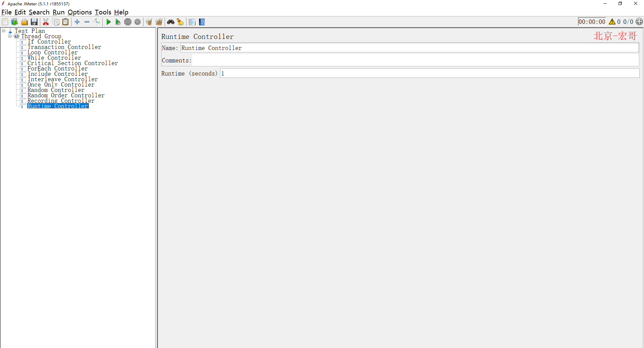Collapse all nodes with minus icon
644x348 pixels.
[x=87, y=22]
